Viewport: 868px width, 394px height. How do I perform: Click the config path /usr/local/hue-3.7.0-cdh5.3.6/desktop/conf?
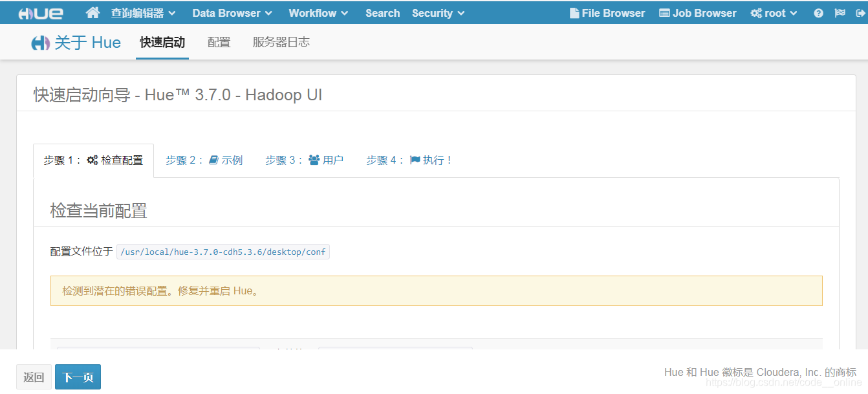223,252
